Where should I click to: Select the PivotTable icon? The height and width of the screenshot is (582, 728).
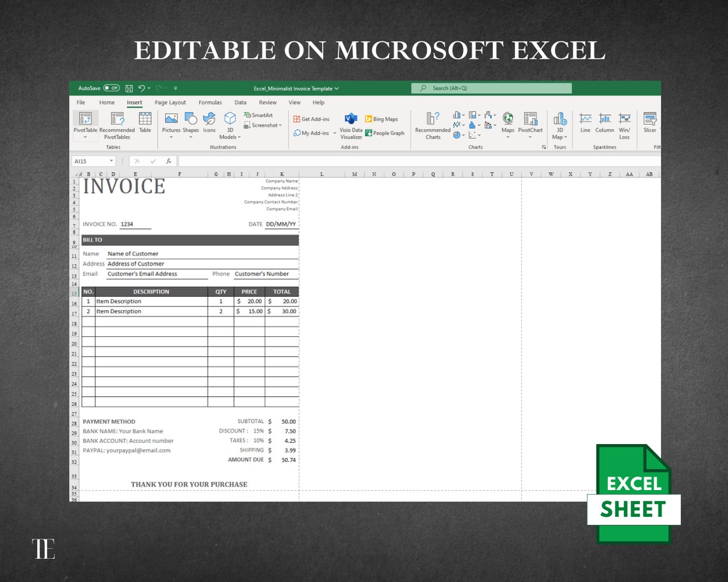pos(85,125)
